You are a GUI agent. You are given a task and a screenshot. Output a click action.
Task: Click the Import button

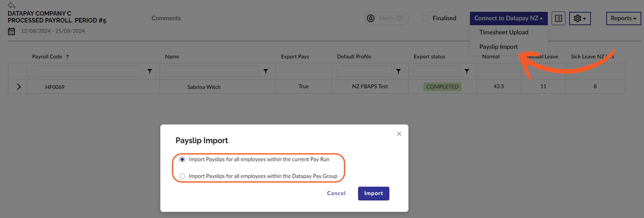click(x=374, y=194)
